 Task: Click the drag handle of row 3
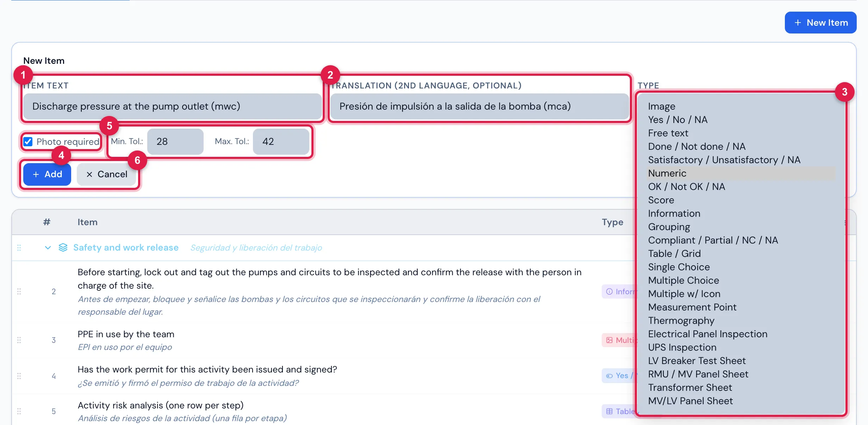tap(19, 340)
